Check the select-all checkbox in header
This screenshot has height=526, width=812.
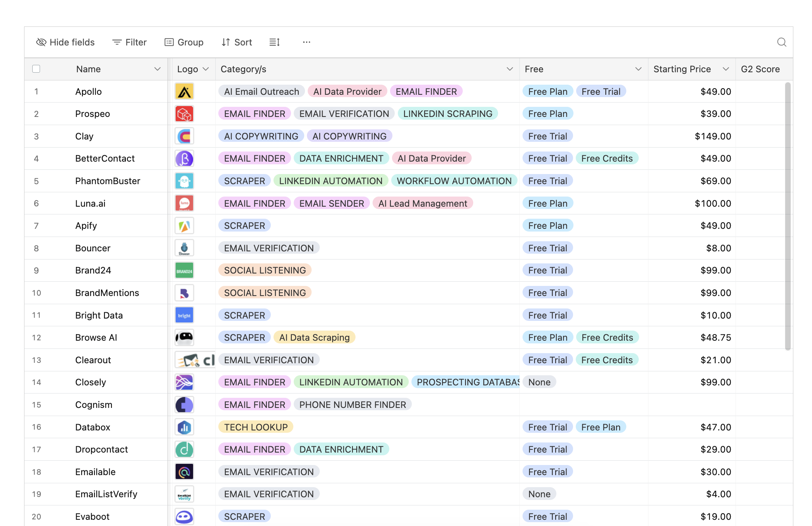point(36,68)
